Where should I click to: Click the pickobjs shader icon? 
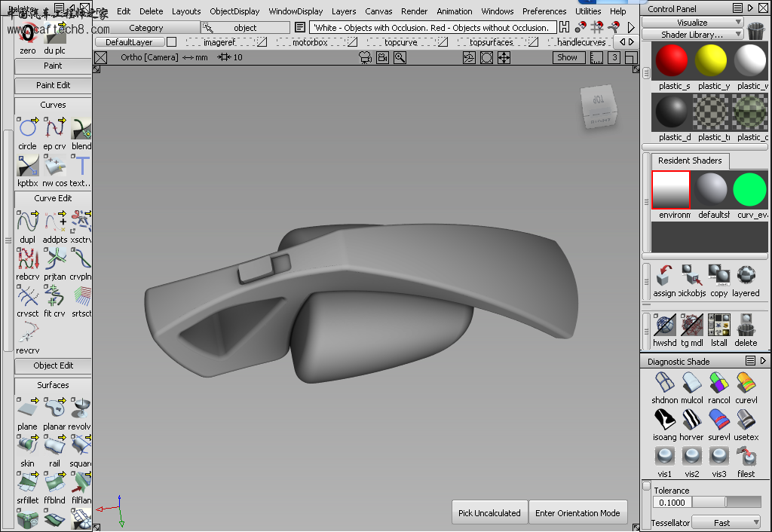click(692, 276)
